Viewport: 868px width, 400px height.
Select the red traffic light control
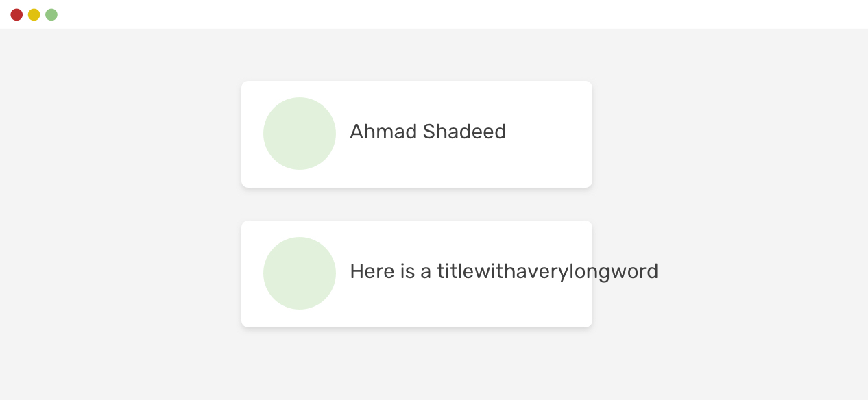click(16, 14)
